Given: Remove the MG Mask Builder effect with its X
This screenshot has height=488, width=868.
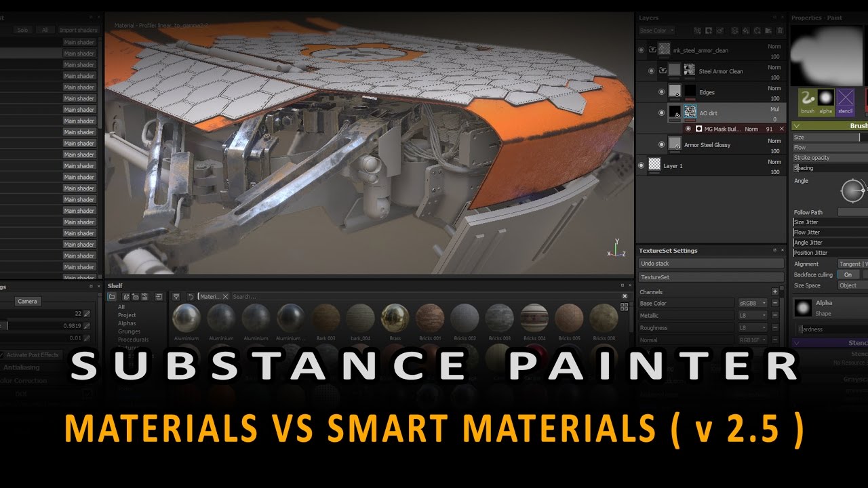Looking at the screenshot, I should point(781,129).
